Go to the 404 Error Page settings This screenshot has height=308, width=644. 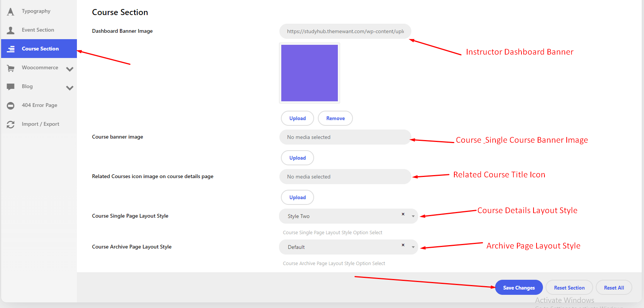[40, 105]
